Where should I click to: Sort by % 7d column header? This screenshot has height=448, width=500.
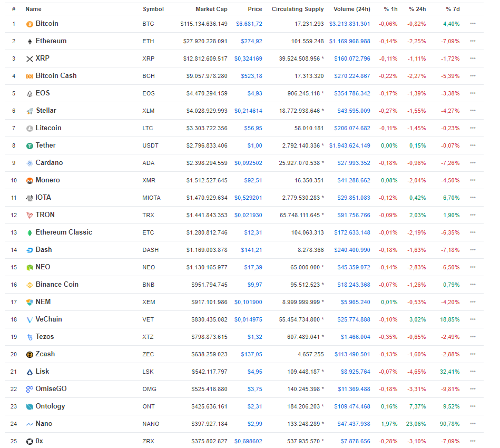[453, 9]
